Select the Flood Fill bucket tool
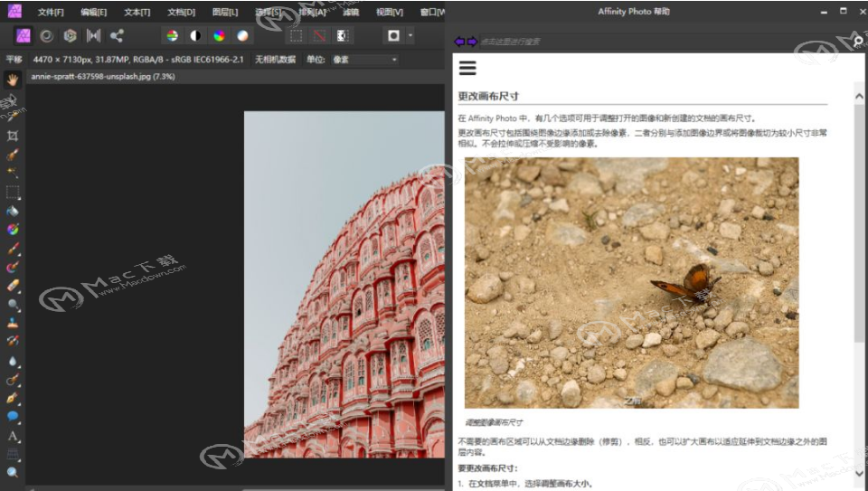Viewport: 868px width, 491px height. tap(12, 211)
